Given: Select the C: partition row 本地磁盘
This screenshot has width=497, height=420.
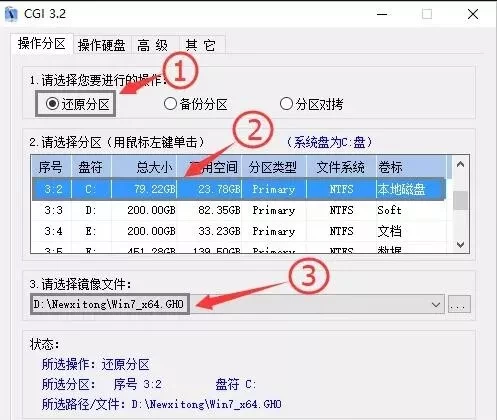Looking at the screenshot, I should [239, 189].
